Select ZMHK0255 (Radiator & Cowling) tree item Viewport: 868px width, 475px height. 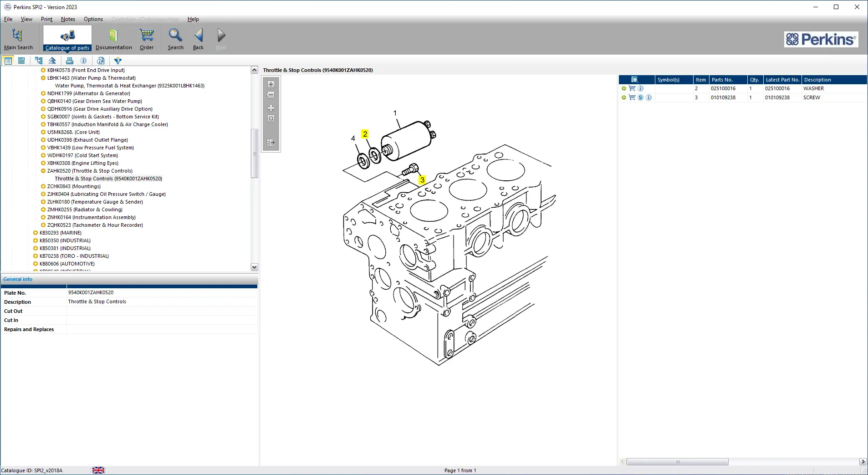tap(85, 209)
